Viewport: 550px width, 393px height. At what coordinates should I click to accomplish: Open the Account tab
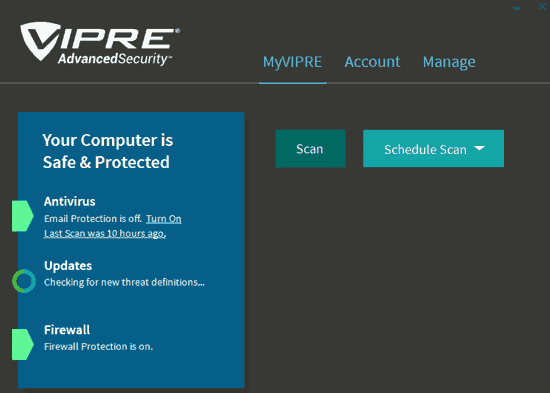(372, 62)
